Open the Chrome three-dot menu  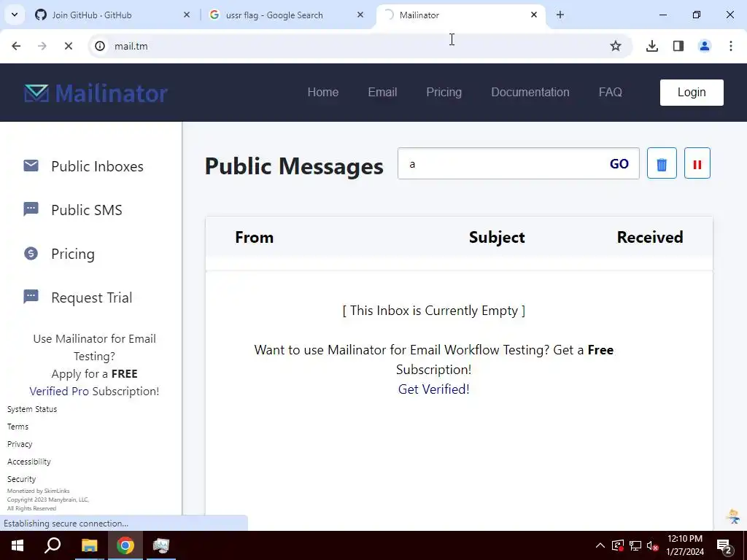point(730,46)
